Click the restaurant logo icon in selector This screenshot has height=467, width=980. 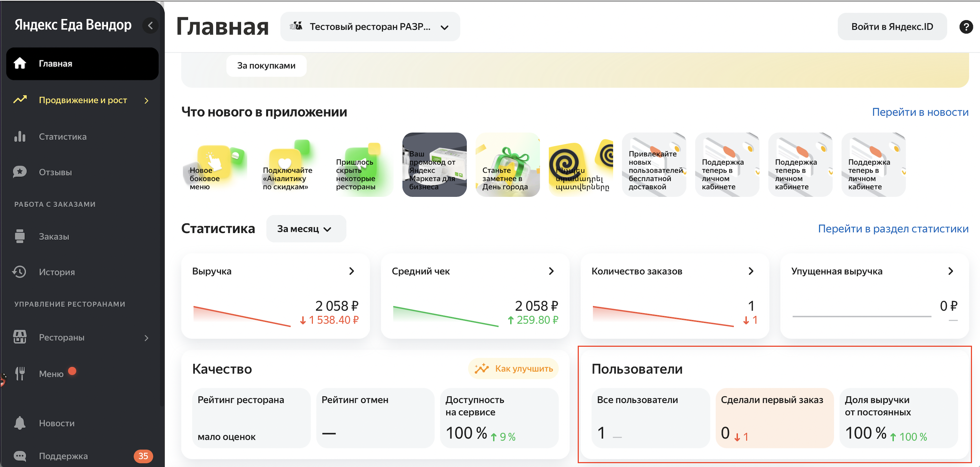click(296, 26)
